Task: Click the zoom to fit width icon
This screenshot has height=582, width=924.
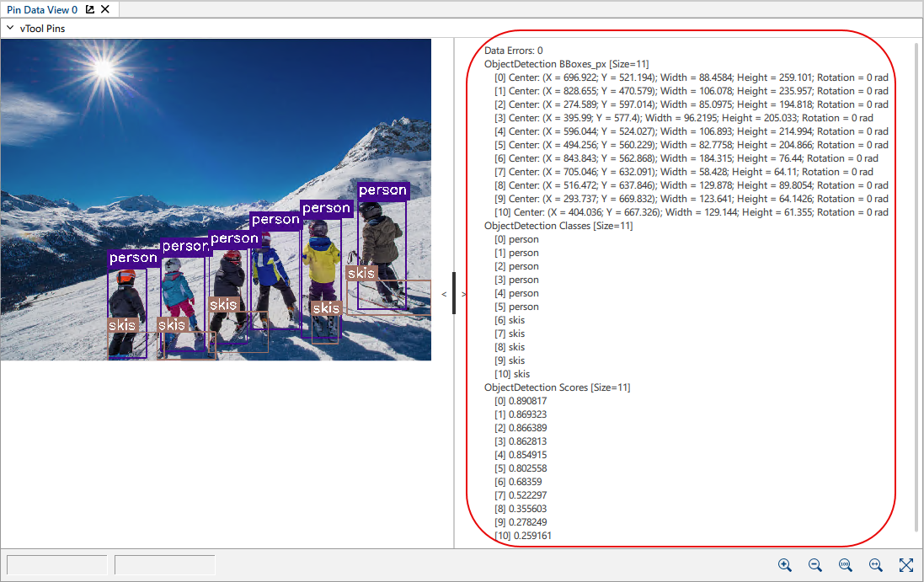Action: click(876, 565)
